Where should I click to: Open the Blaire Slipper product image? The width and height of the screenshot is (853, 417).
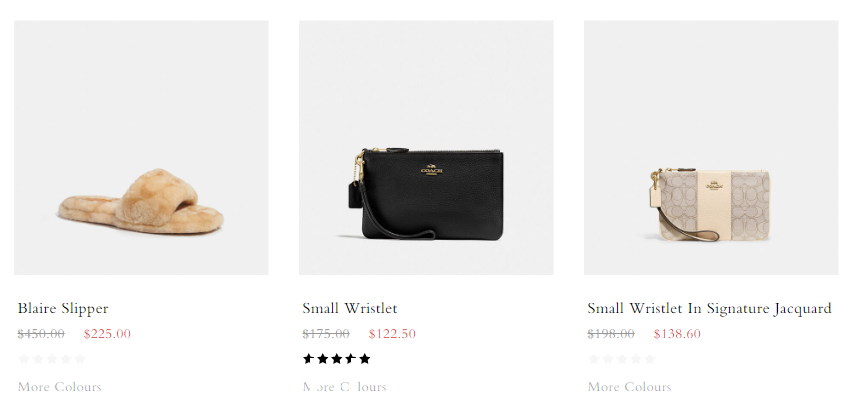(141, 147)
